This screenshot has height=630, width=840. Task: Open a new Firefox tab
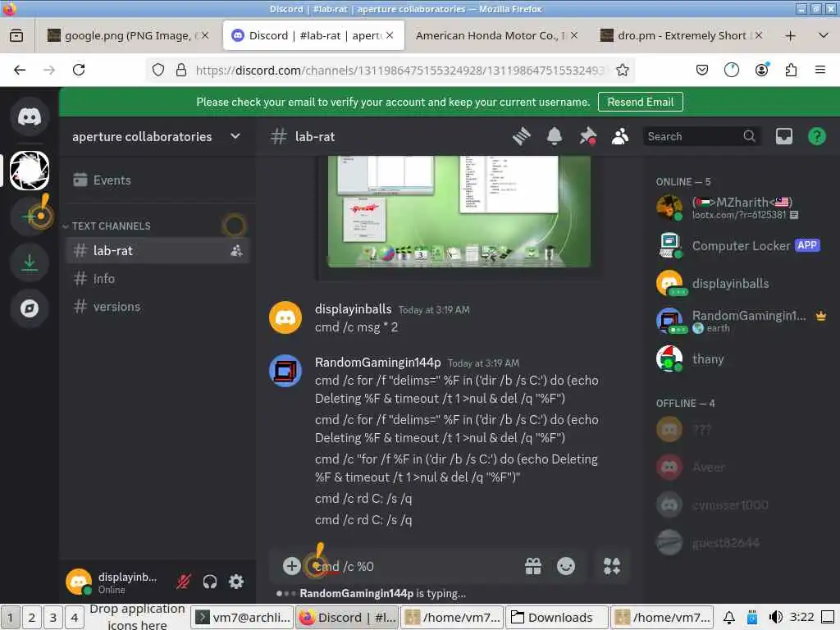coord(790,36)
